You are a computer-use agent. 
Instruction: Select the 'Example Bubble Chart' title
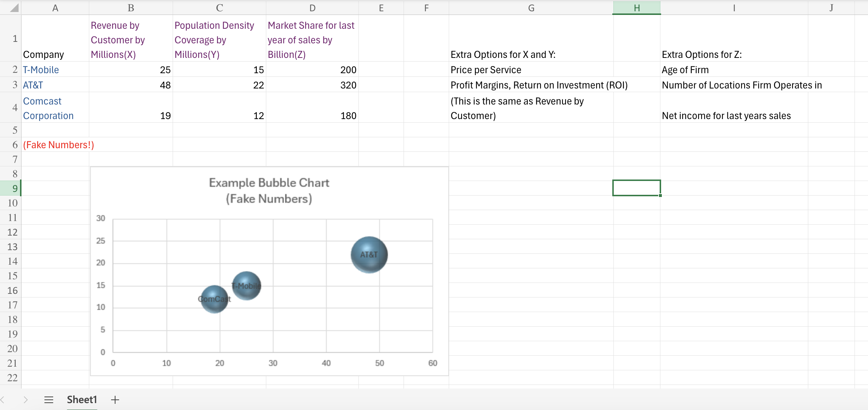point(269,190)
